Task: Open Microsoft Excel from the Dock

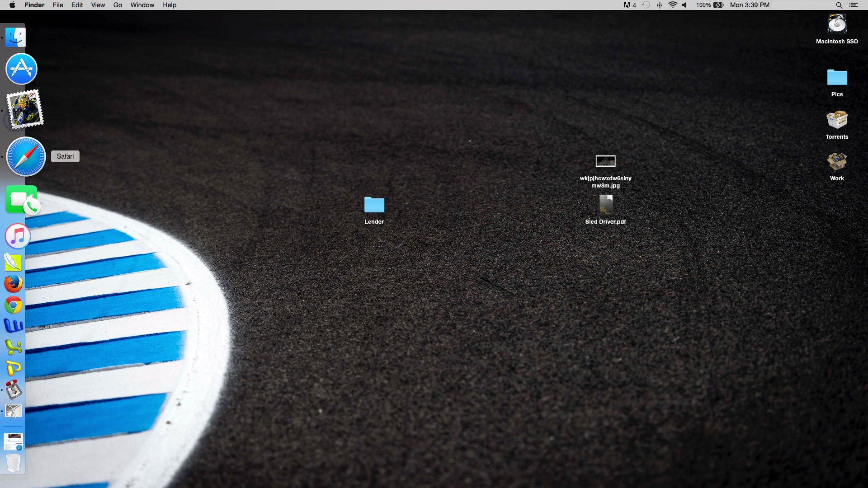Action: click(x=13, y=347)
